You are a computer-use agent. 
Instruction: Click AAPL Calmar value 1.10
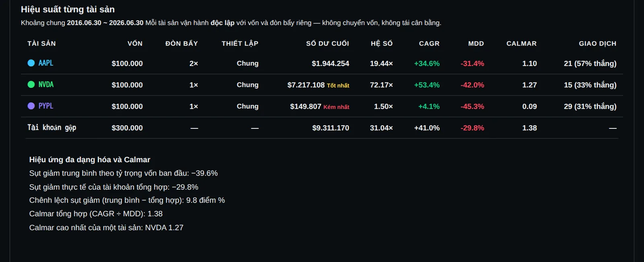(x=530, y=64)
